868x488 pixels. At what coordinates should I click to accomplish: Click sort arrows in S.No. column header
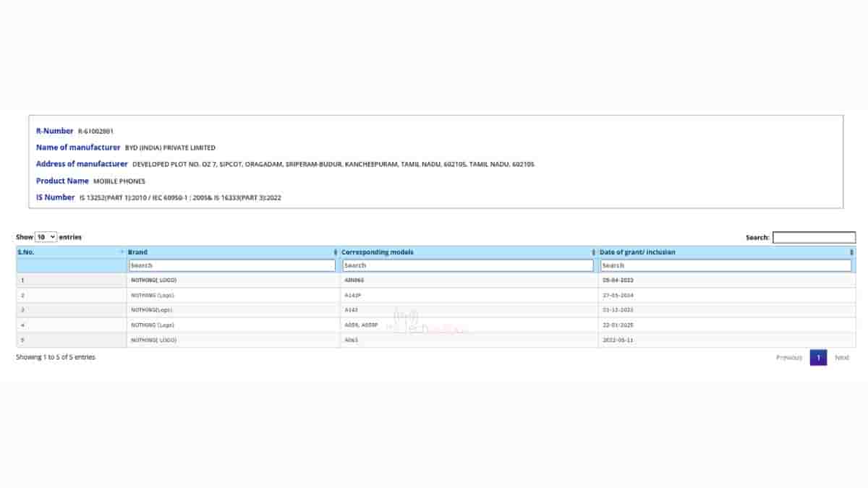tap(122, 252)
